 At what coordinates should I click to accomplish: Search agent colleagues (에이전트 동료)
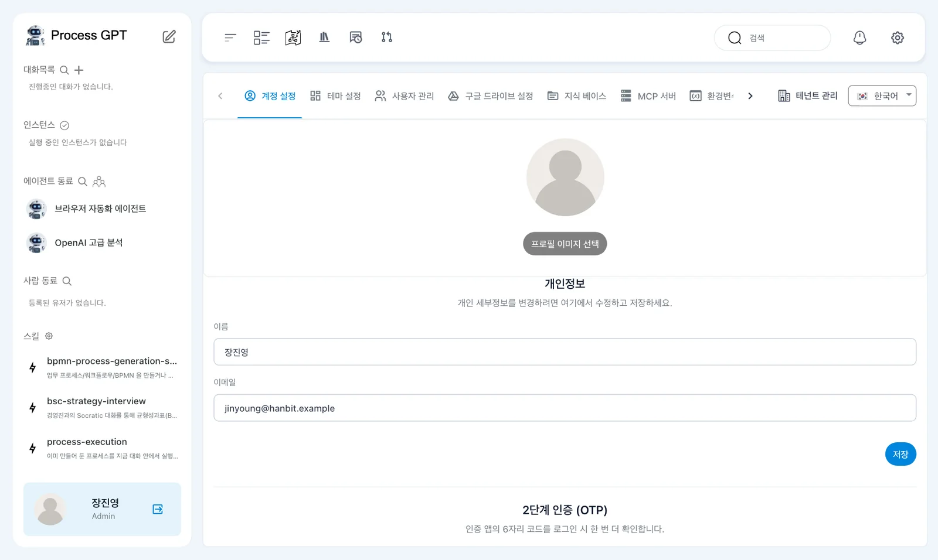coord(83,182)
